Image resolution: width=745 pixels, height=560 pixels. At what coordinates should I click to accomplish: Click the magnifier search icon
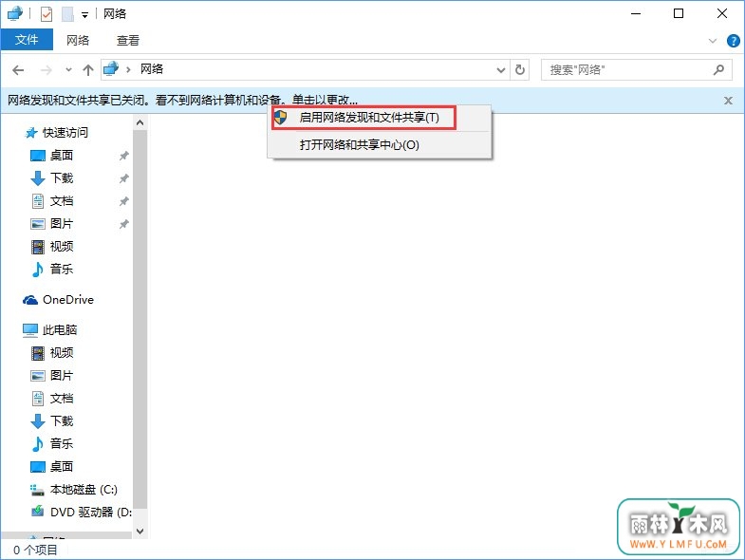pos(718,70)
